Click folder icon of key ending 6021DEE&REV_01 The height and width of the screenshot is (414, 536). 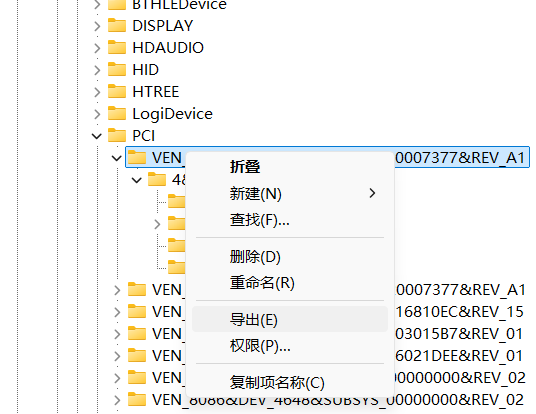137,356
